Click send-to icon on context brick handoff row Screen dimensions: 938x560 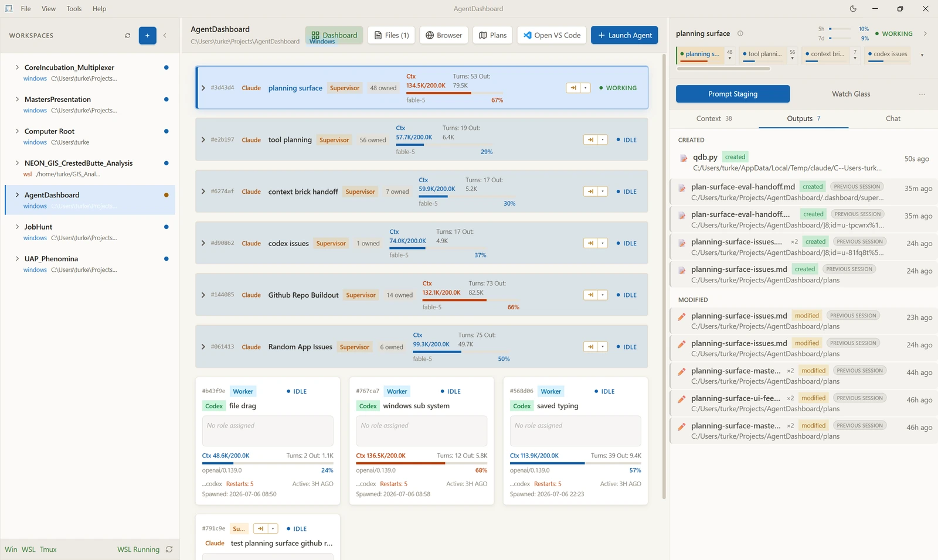[591, 192]
